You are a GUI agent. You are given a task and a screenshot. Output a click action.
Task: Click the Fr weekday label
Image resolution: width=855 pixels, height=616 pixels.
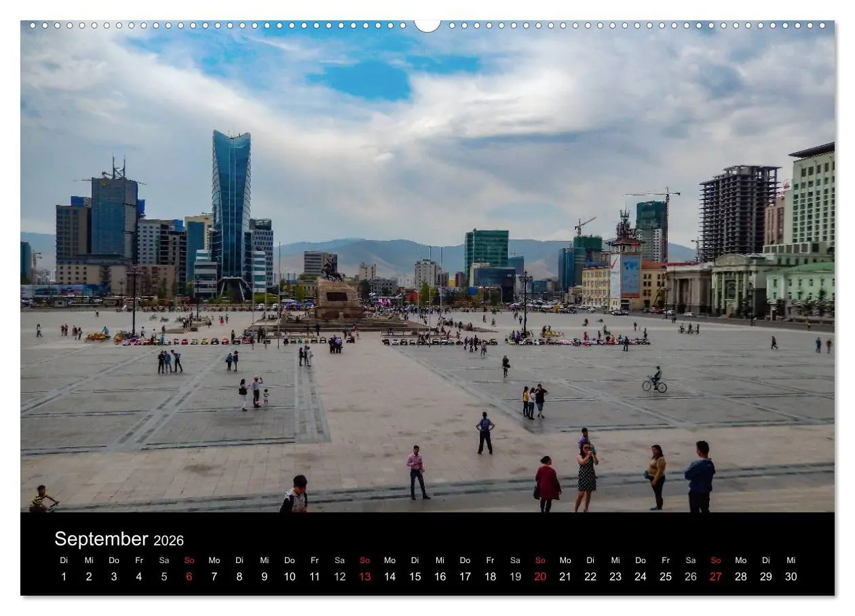tap(139, 560)
